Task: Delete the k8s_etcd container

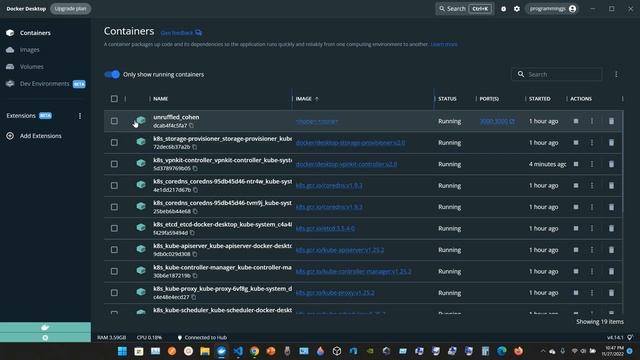Action: pyautogui.click(x=611, y=229)
